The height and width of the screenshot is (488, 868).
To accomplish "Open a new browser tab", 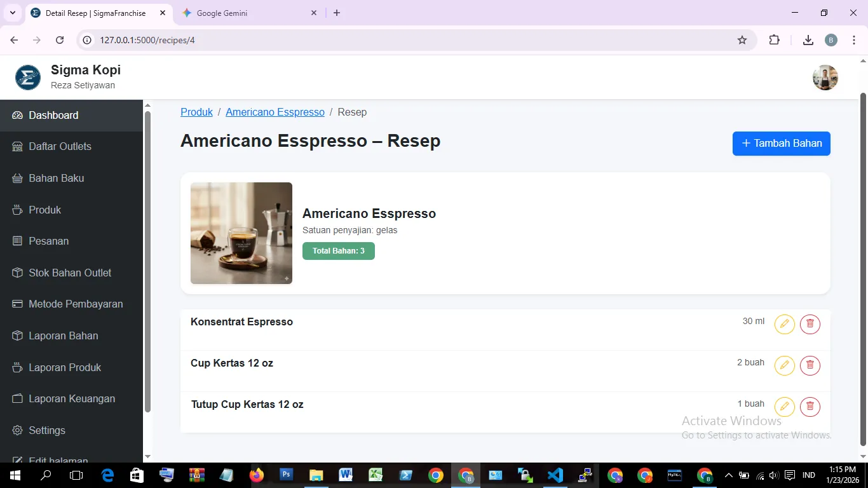I will [337, 13].
